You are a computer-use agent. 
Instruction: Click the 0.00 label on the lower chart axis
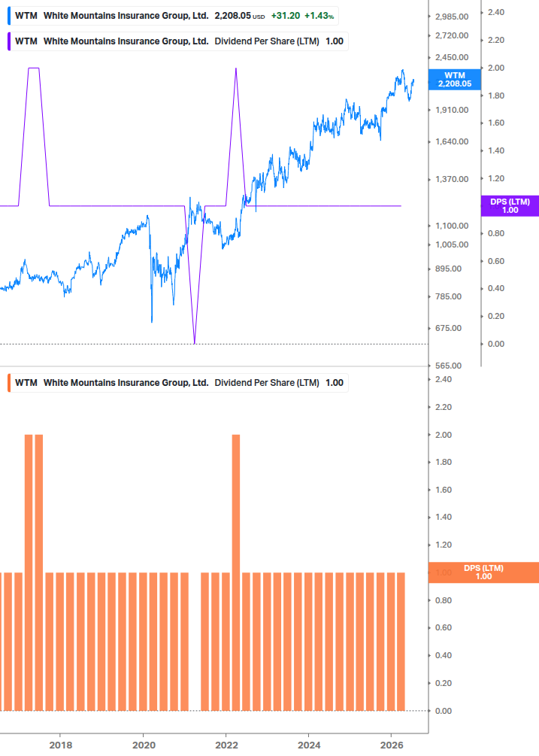pos(443,711)
